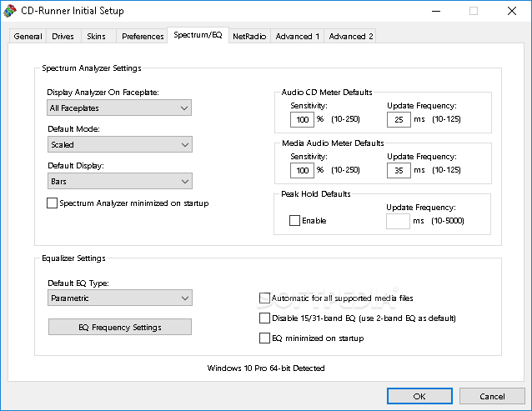Viewport: 532px width, 411px height.
Task: Open the Default Mode dropdown showing Scaled
Action: pyautogui.click(x=120, y=144)
